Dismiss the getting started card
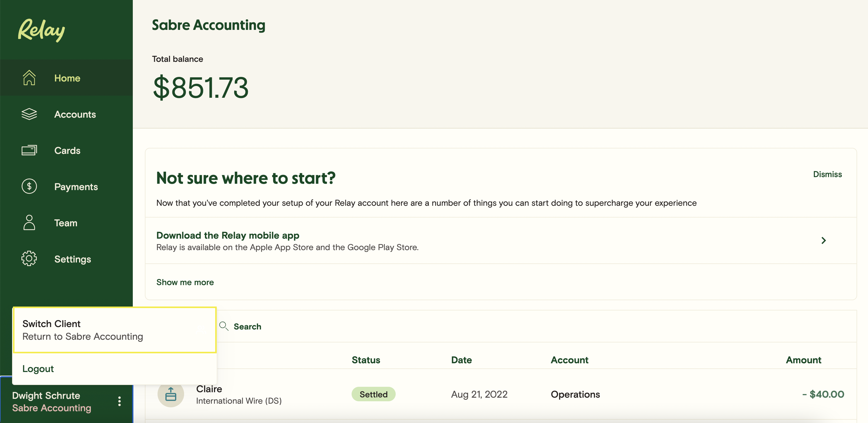The width and height of the screenshot is (868, 423). 827,174
